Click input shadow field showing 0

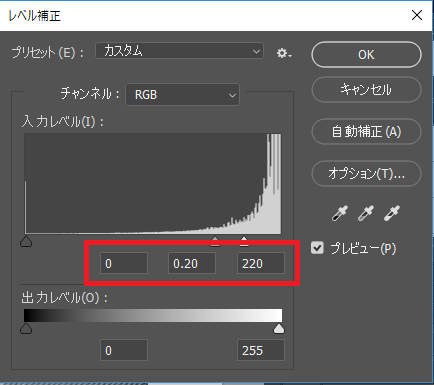point(124,263)
